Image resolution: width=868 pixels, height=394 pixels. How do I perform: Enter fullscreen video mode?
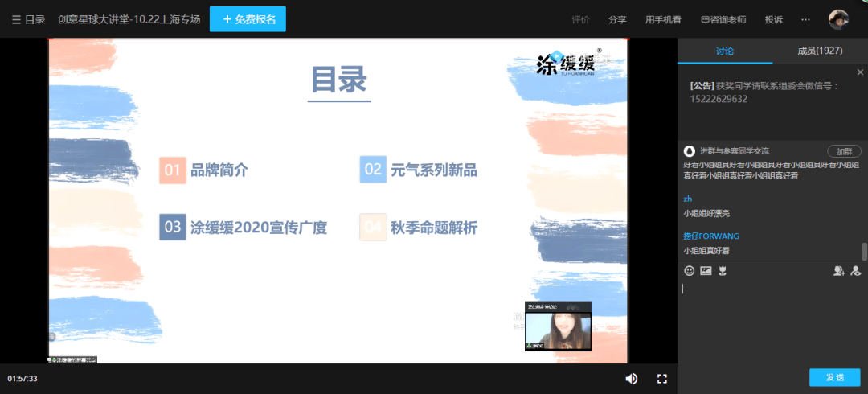pos(662,379)
